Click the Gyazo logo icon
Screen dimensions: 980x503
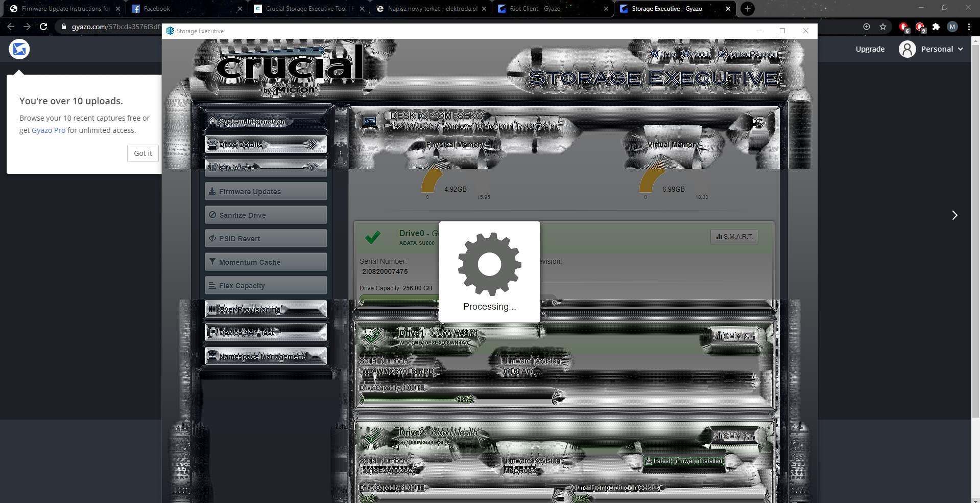click(19, 49)
